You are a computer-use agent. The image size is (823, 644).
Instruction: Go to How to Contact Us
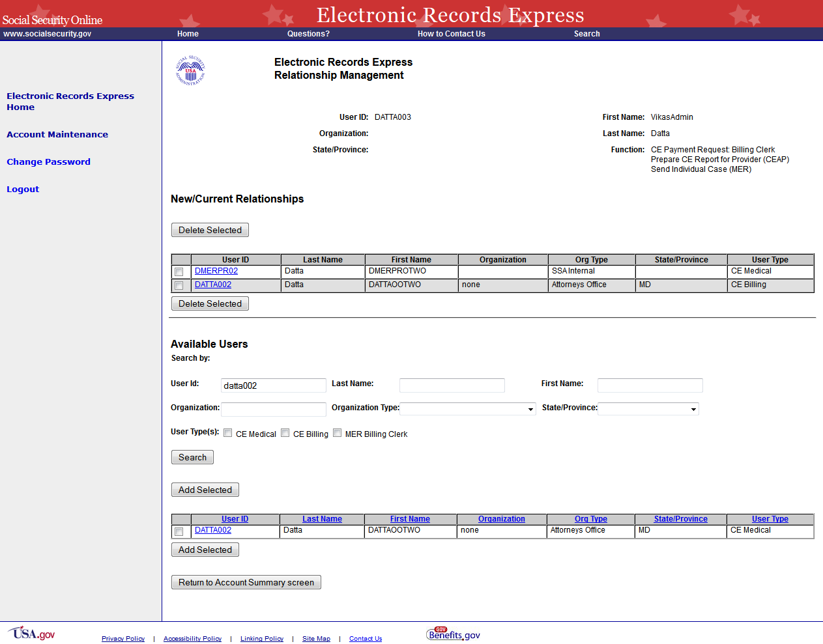click(451, 34)
